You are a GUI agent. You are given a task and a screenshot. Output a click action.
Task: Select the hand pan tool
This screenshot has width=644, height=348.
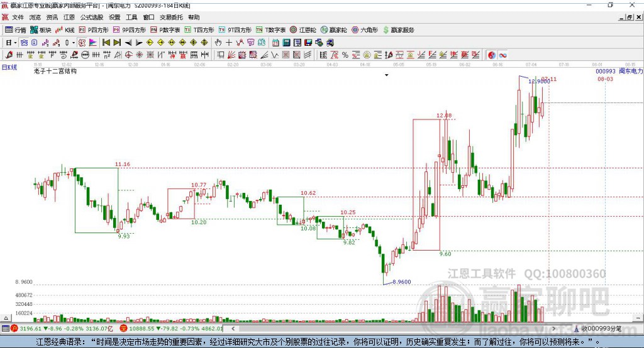pos(218,43)
